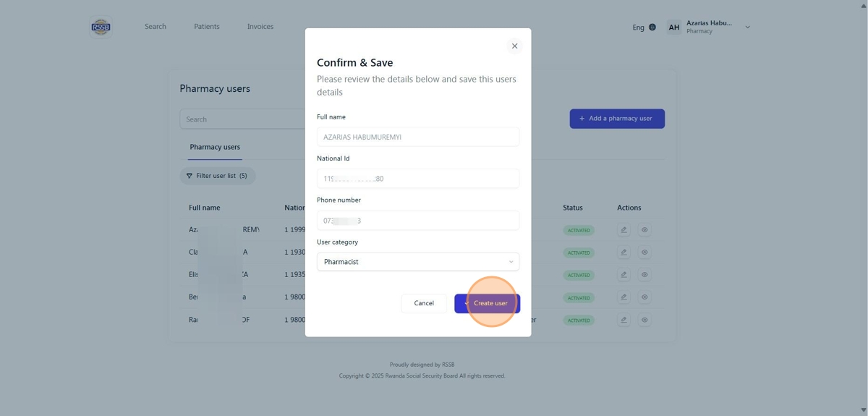Edit the user row starting Cla

[x=624, y=252]
